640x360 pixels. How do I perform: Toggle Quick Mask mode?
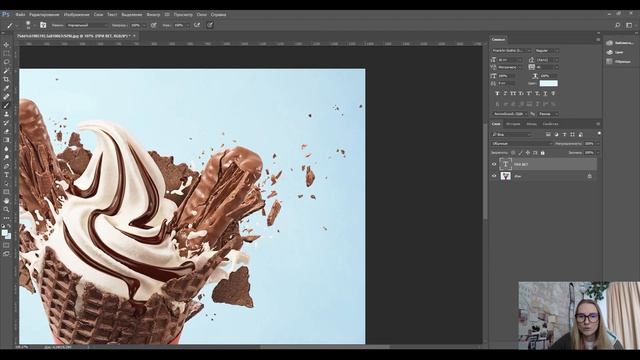click(6, 245)
